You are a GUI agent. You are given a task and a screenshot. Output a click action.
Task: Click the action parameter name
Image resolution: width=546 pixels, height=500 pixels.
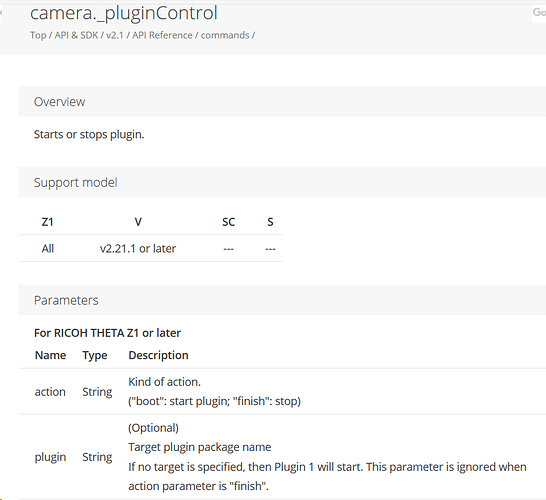click(x=50, y=392)
